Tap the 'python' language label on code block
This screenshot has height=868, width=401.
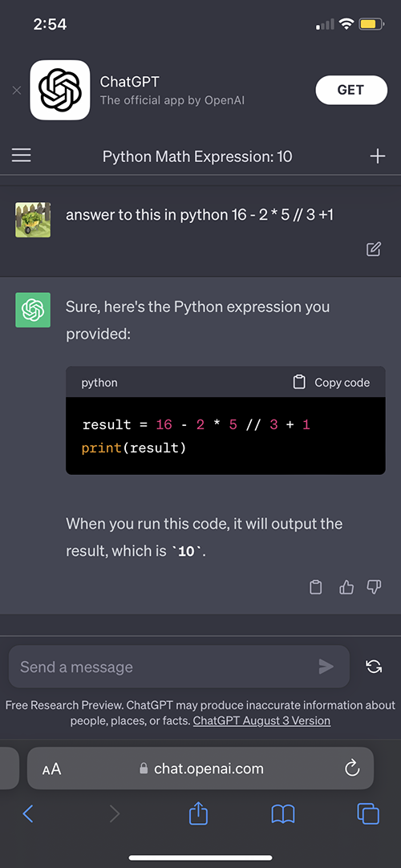99,383
